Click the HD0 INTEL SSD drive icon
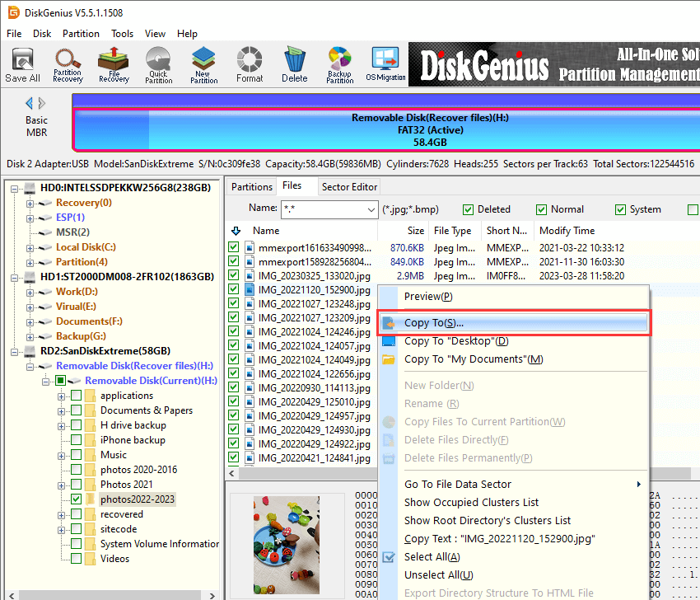Viewport: 700px width, 600px height. click(x=30, y=188)
